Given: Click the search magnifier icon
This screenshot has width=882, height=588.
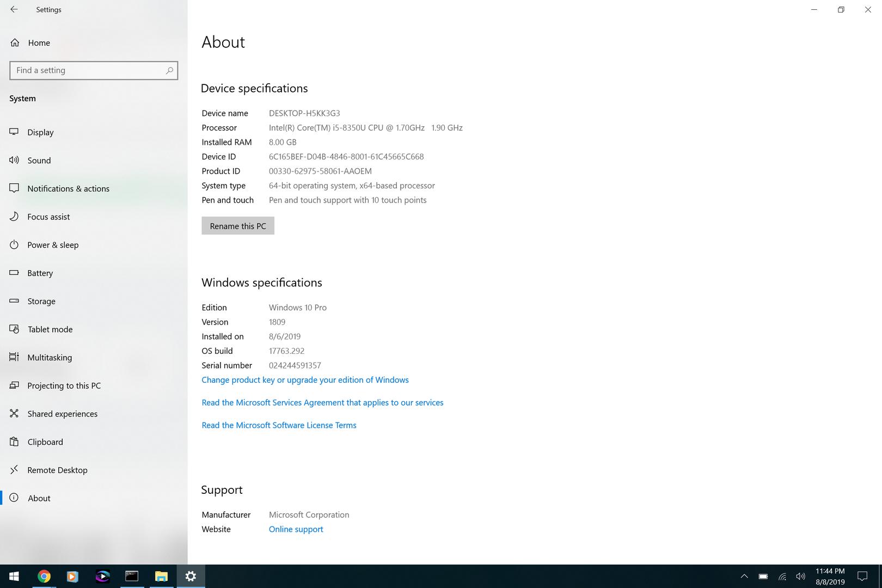Looking at the screenshot, I should [x=169, y=70].
